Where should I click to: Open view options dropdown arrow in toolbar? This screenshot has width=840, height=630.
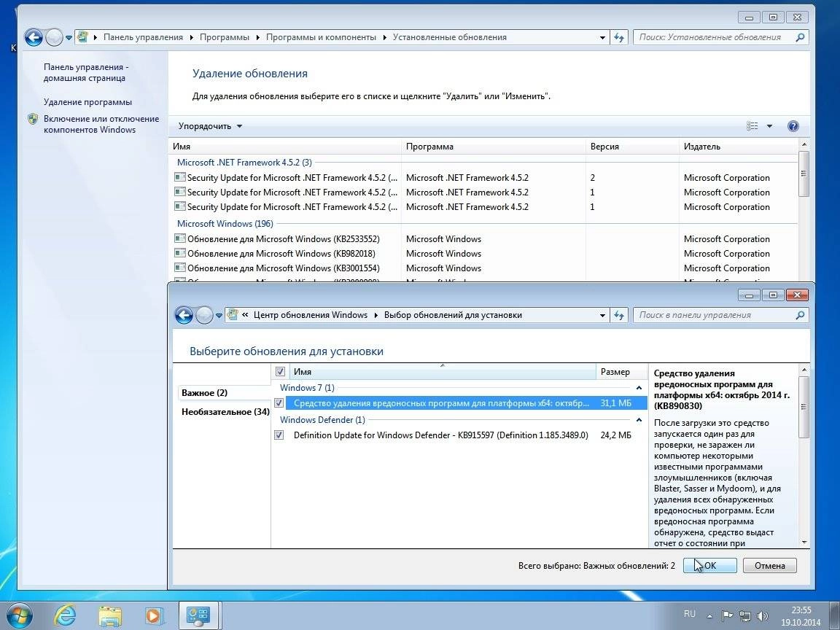(770, 126)
